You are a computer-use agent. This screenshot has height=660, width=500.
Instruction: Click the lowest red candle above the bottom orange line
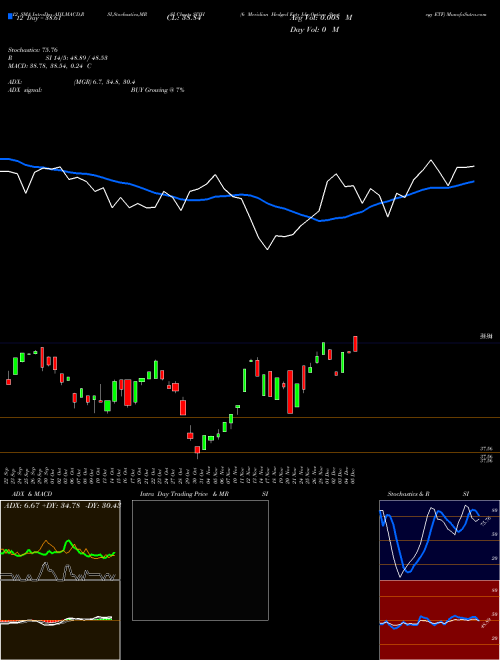pyautogui.click(x=197, y=452)
